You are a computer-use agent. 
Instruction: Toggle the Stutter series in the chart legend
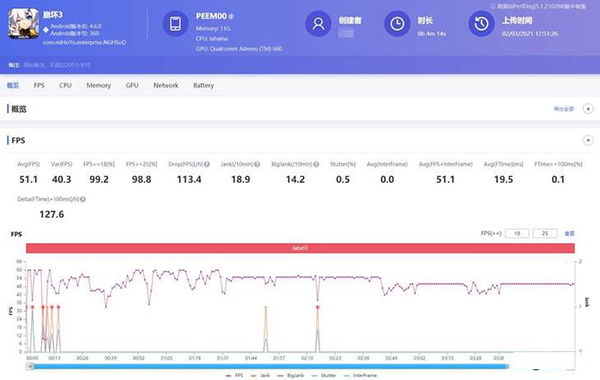click(x=324, y=375)
